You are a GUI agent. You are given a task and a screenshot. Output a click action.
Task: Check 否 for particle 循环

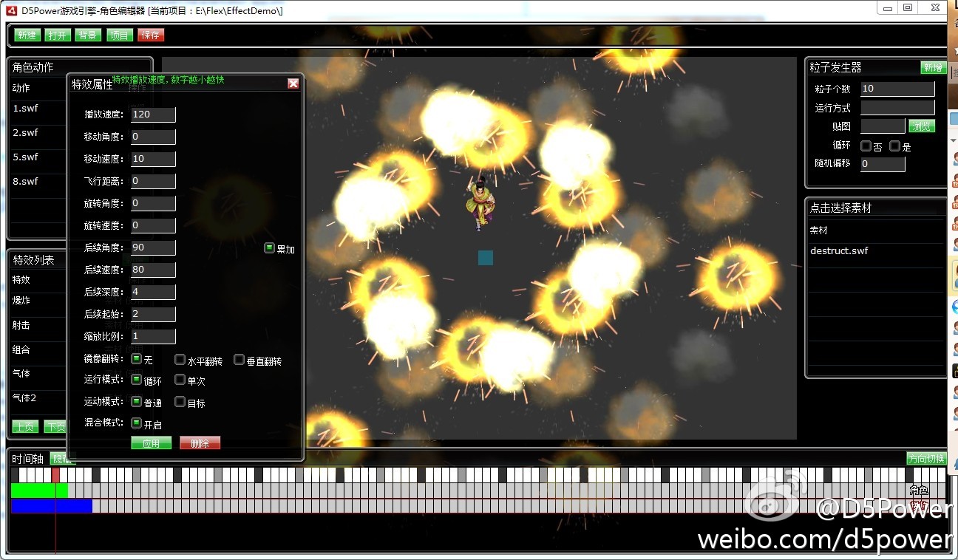click(x=866, y=146)
